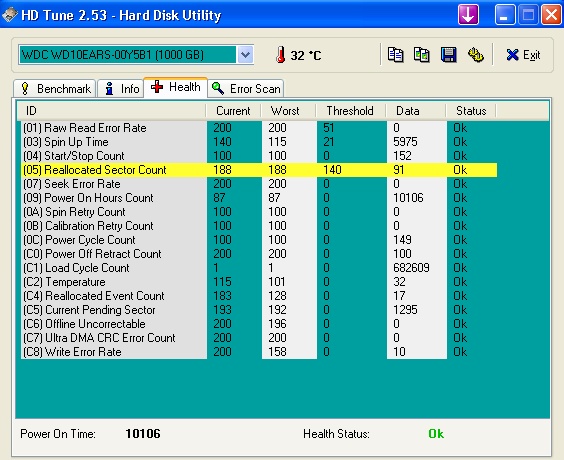The height and width of the screenshot is (460, 564).
Task: Select the Health tab
Action: (x=176, y=87)
